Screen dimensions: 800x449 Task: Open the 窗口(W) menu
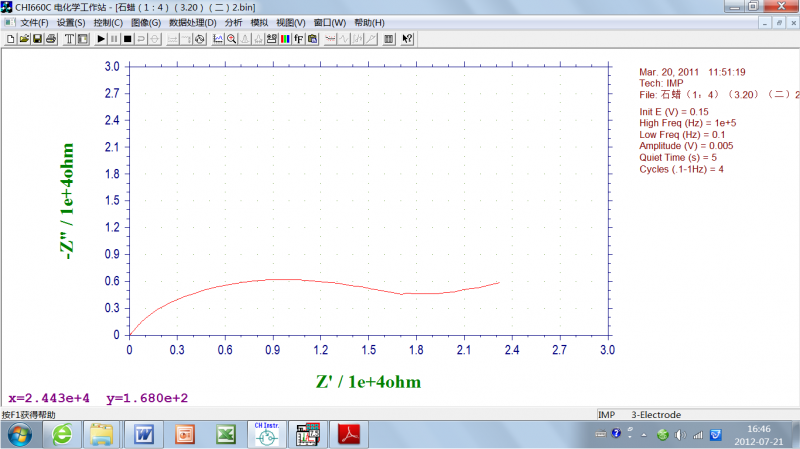pyautogui.click(x=330, y=22)
